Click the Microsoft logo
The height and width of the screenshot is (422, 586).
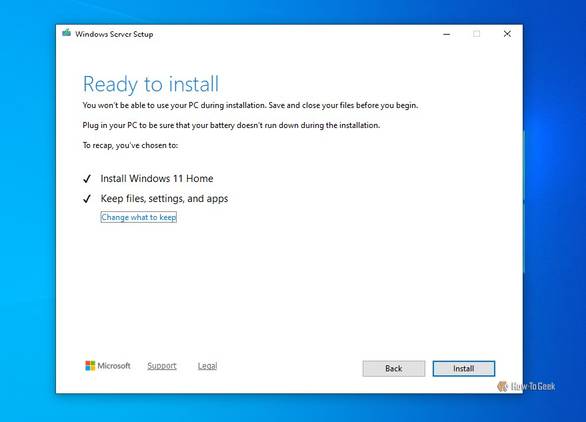[108, 366]
